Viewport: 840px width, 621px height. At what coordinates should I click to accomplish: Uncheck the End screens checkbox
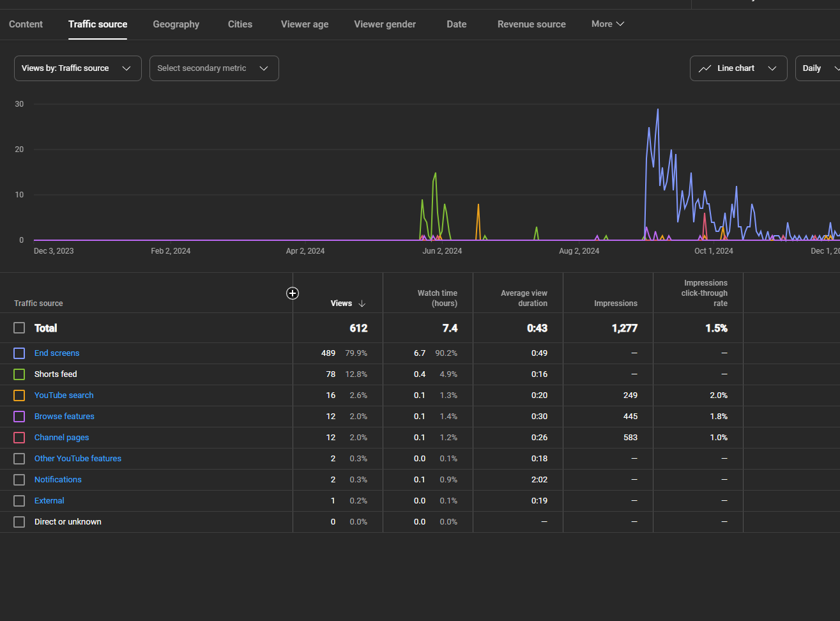(x=19, y=353)
